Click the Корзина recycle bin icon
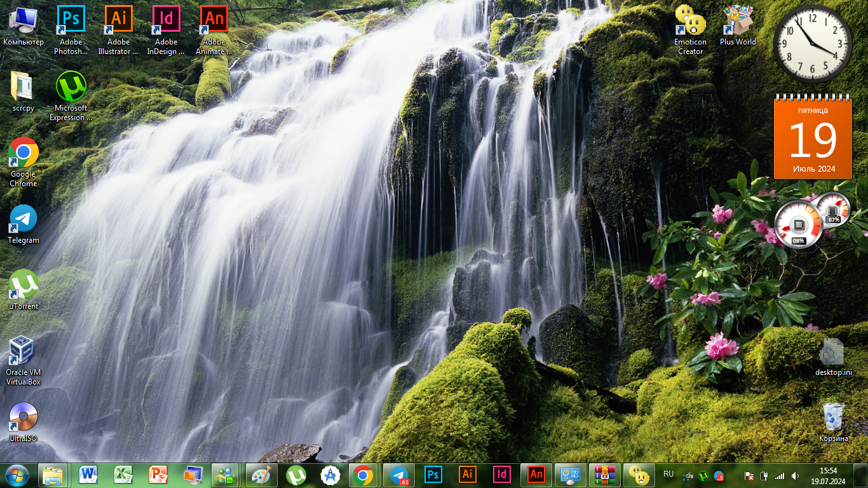This screenshot has height=488, width=868. (833, 417)
